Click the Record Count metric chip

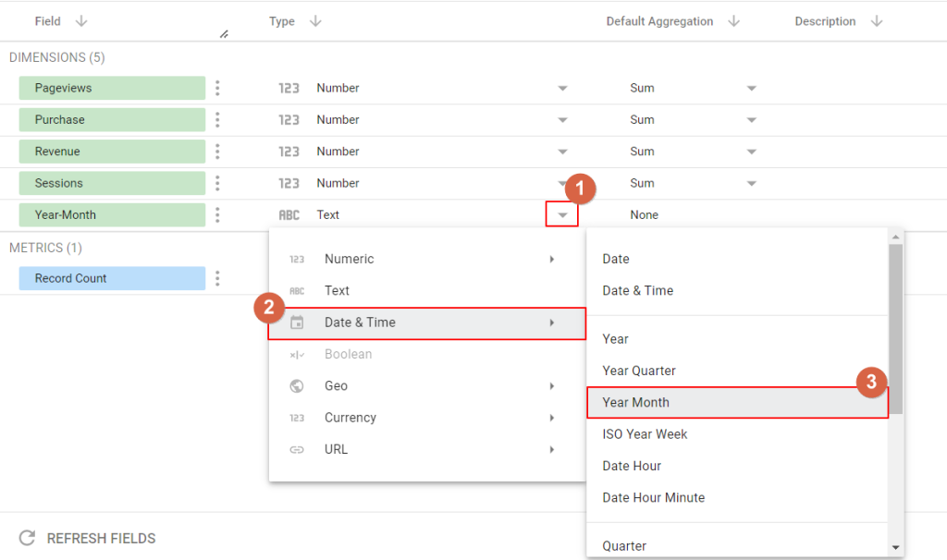(112, 278)
